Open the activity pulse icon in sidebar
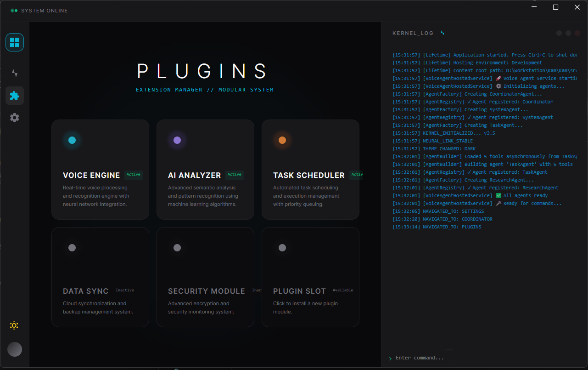This screenshot has height=370, width=588. [x=15, y=73]
